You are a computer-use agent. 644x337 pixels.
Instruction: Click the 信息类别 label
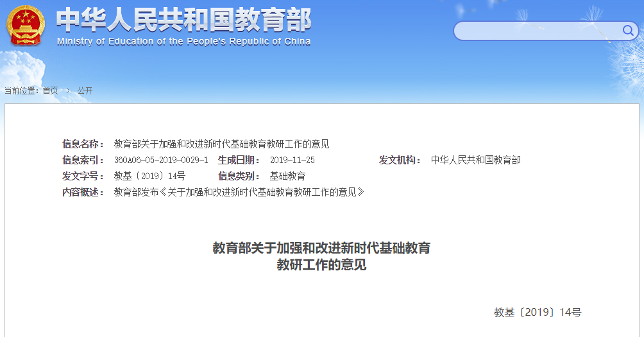(239, 176)
